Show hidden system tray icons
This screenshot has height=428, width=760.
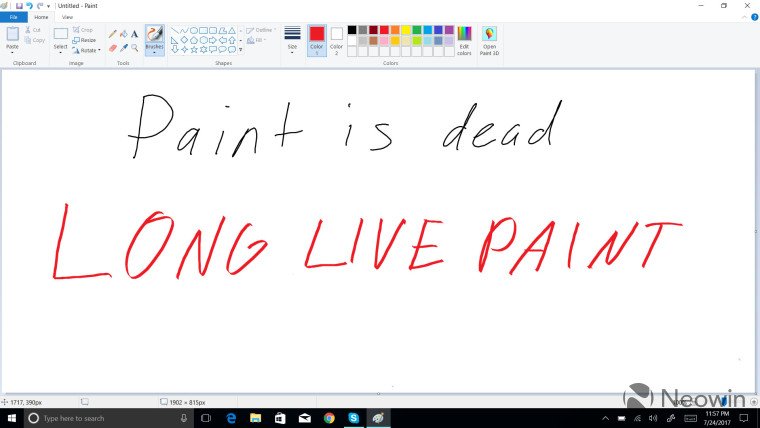605,418
